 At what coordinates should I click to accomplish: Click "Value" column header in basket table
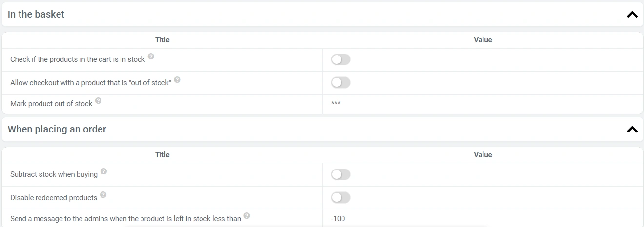coord(483,40)
